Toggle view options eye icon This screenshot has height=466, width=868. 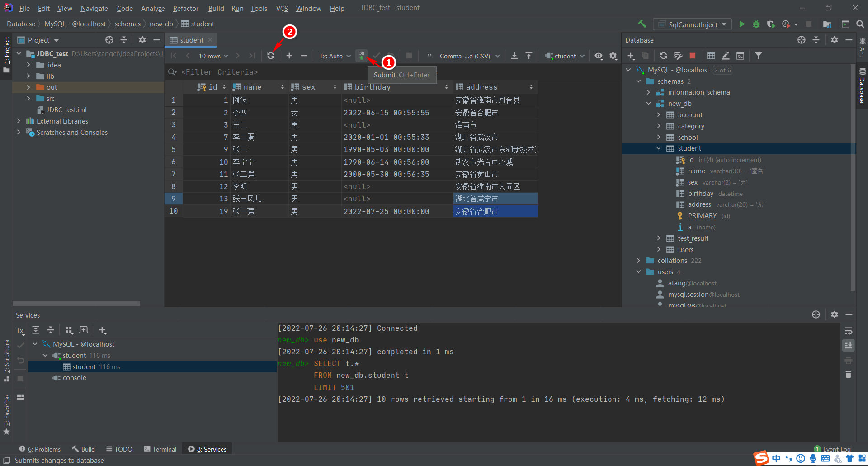pyautogui.click(x=599, y=56)
